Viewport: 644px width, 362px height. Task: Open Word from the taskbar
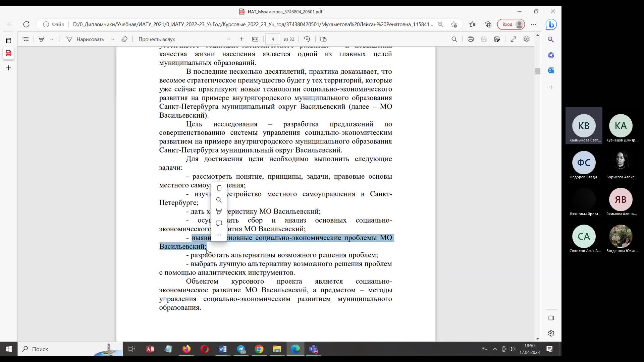coord(223,349)
